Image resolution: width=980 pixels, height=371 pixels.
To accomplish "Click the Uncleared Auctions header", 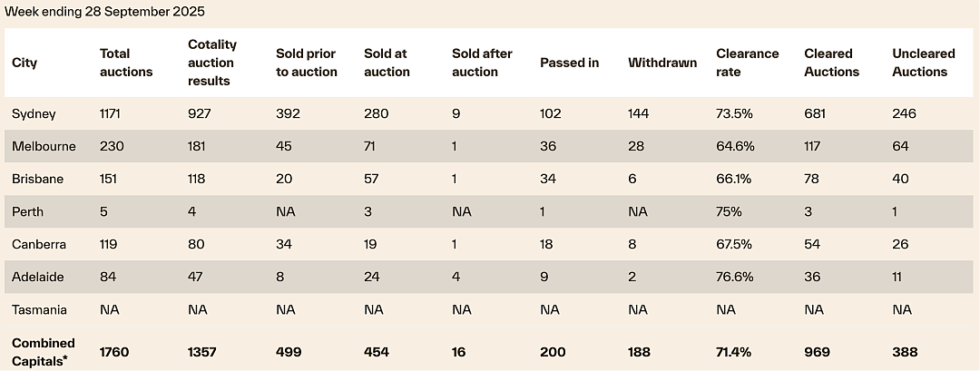I will click(x=924, y=63).
